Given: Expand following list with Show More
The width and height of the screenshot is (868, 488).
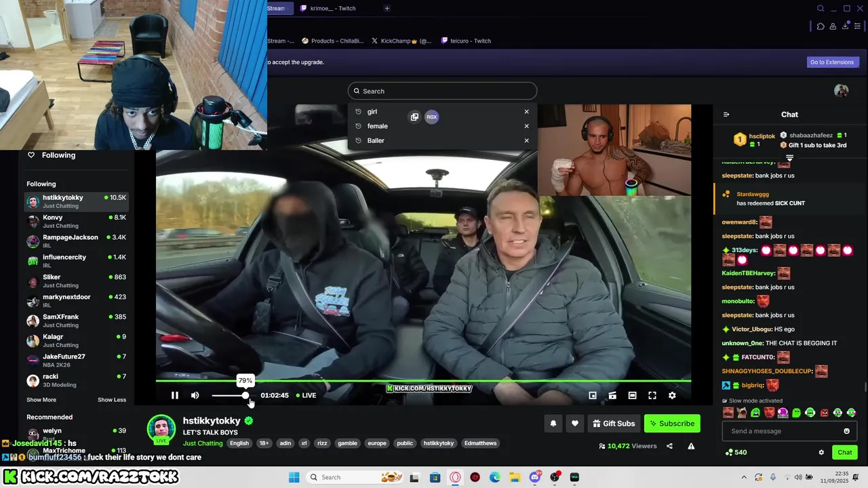Looking at the screenshot, I should coord(41,400).
